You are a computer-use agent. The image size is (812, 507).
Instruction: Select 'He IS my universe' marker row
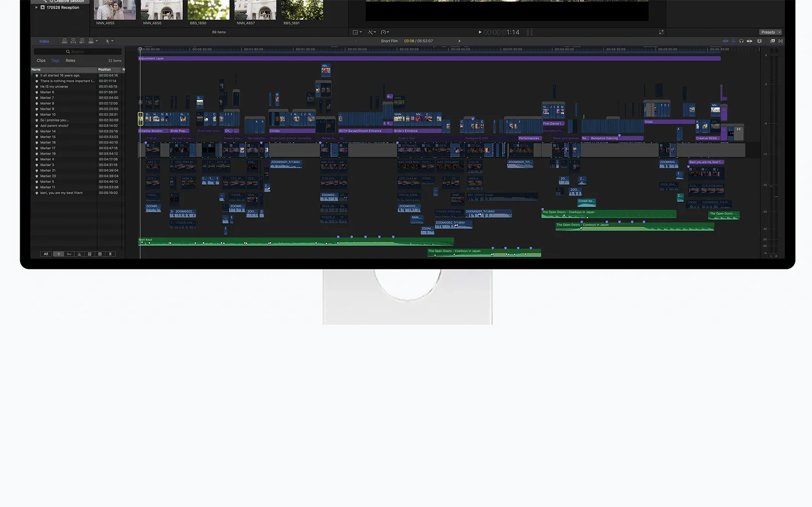tap(77, 87)
